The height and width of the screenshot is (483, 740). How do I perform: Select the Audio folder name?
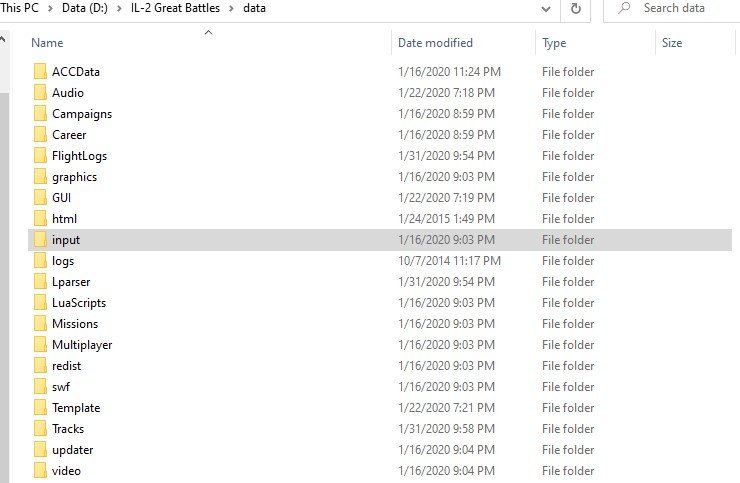click(x=68, y=93)
